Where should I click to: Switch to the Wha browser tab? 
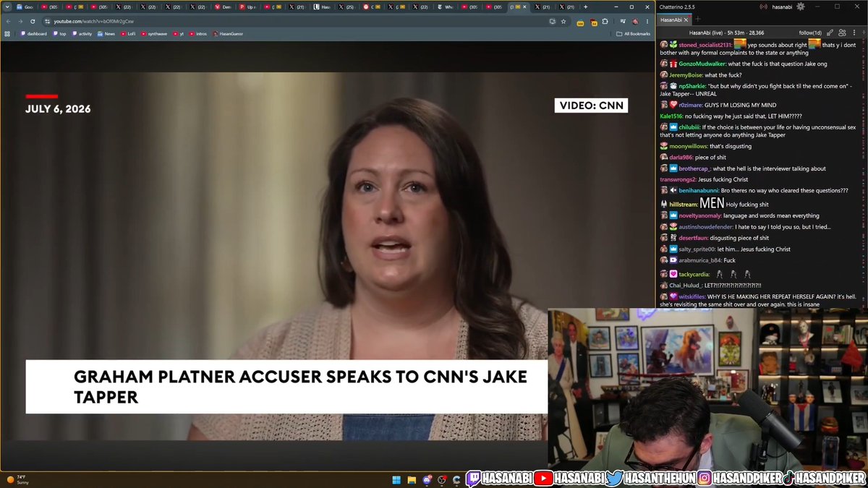point(445,7)
